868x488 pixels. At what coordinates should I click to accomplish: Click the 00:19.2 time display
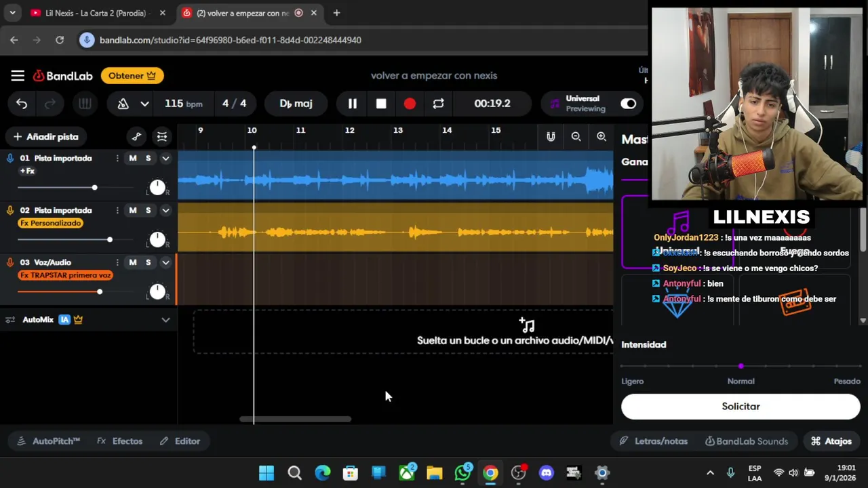tap(492, 104)
